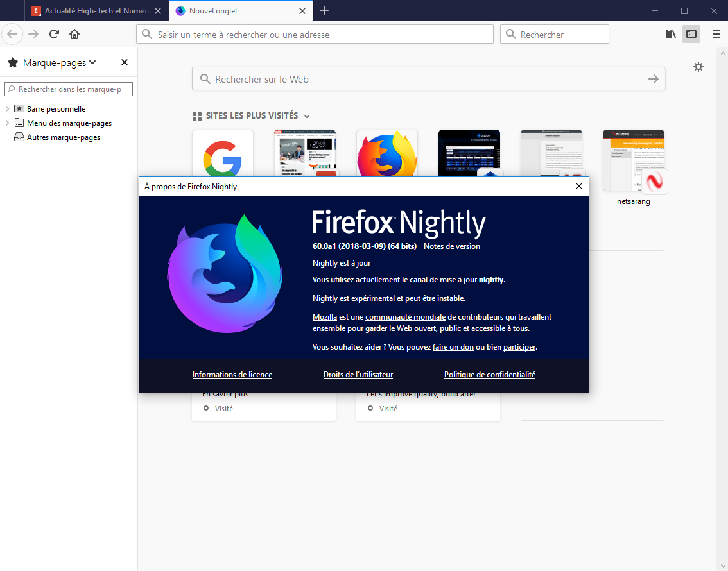This screenshot has width=728, height=571.
Task: Go back with the back arrow button
Action: point(13,34)
